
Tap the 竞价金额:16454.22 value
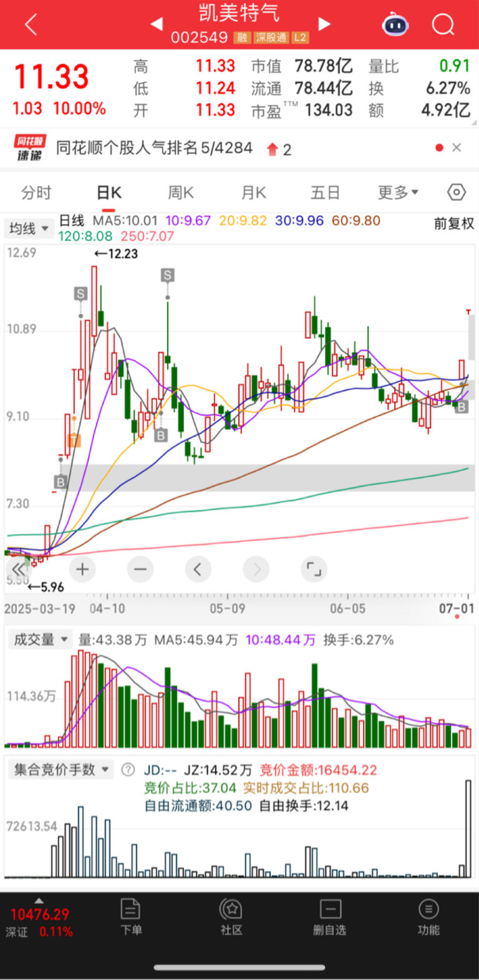318,770
